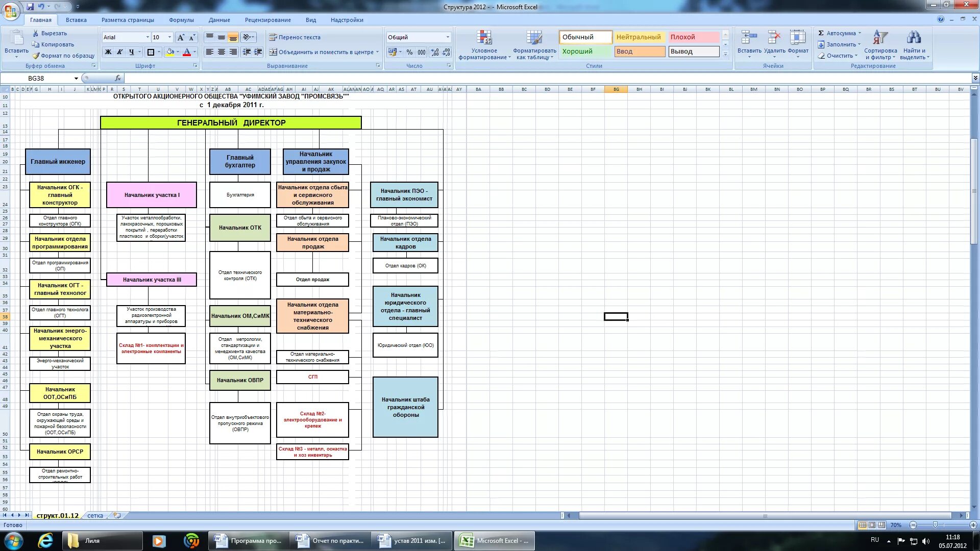Screen dimensions: 980x551
Task: Click AutoSum (Автосумма) sigma icon
Action: 821,33
